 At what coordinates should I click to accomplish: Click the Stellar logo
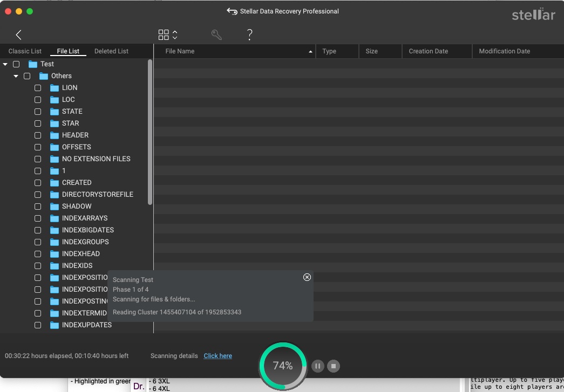pyautogui.click(x=533, y=15)
